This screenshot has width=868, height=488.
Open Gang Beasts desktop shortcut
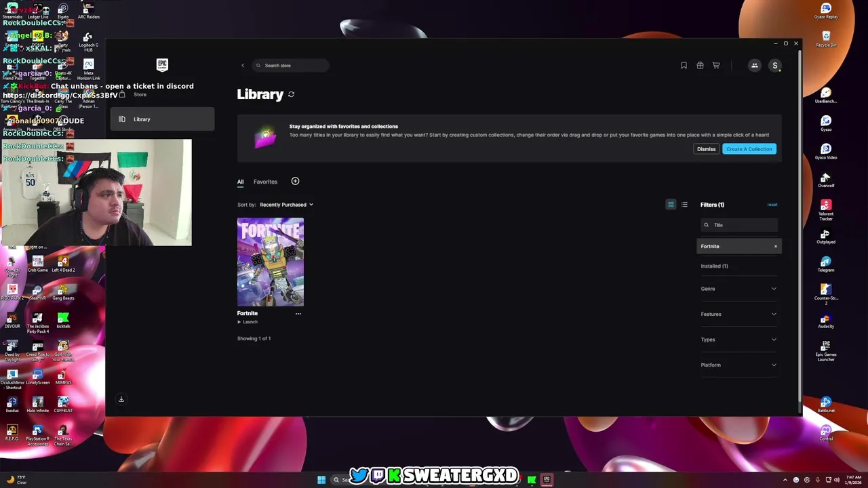tap(63, 292)
